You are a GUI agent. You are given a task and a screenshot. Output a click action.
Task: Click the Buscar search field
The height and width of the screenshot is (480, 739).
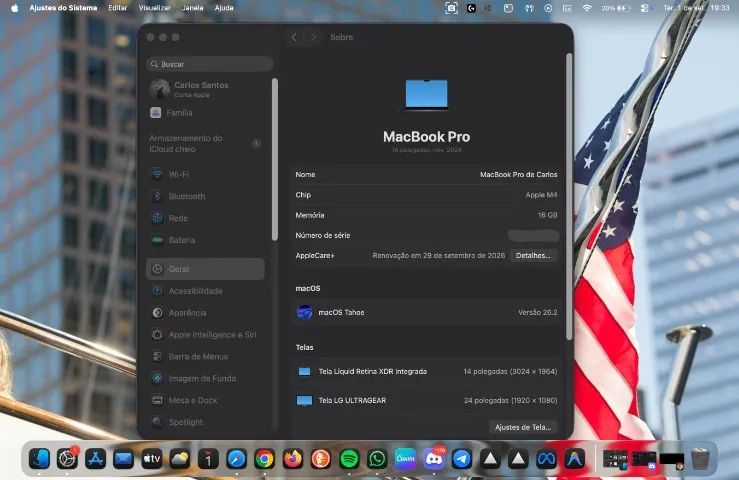[210, 64]
